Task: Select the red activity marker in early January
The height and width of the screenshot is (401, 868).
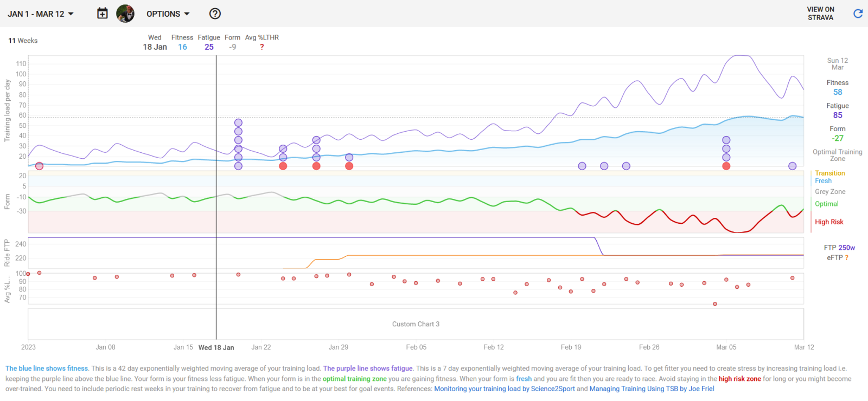Action: 39,166
